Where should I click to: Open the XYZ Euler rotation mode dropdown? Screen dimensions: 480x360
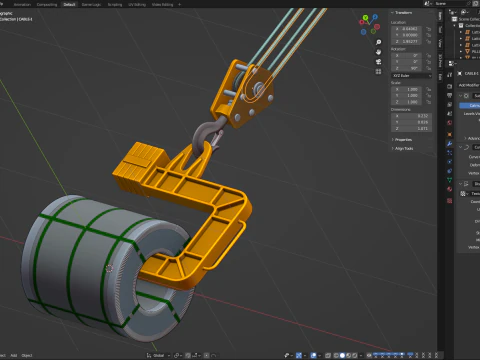click(x=412, y=76)
